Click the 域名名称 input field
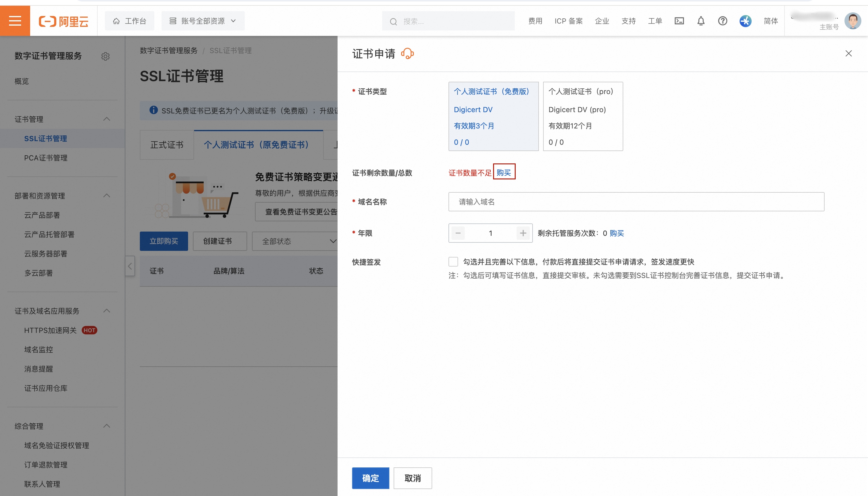This screenshot has width=868, height=496. point(636,202)
